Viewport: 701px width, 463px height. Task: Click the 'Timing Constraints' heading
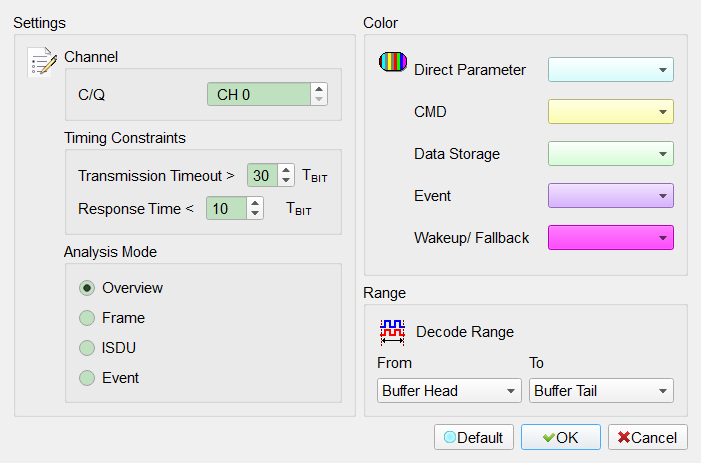(125, 138)
